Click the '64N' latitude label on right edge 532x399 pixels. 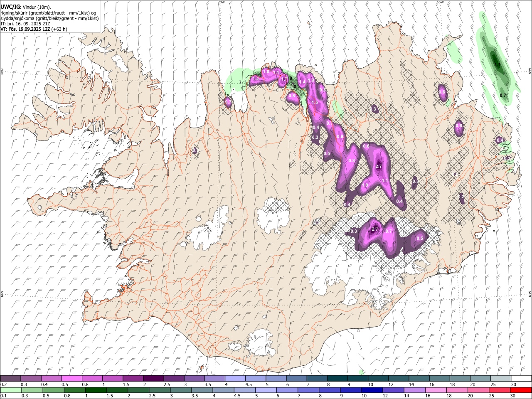[x=530, y=293]
